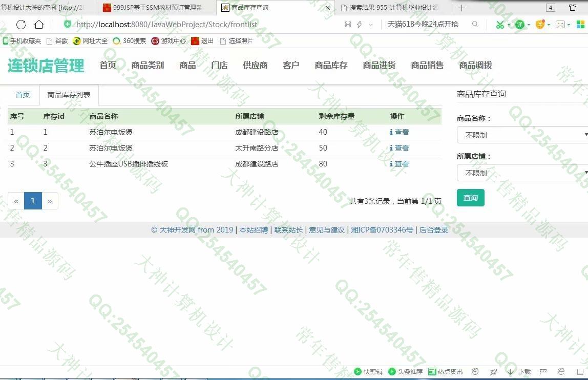Image resolution: width=588 pixels, height=380 pixels.
Task: Open 手机收藏夹 bookmark
Action: click(x=22, y=41)
